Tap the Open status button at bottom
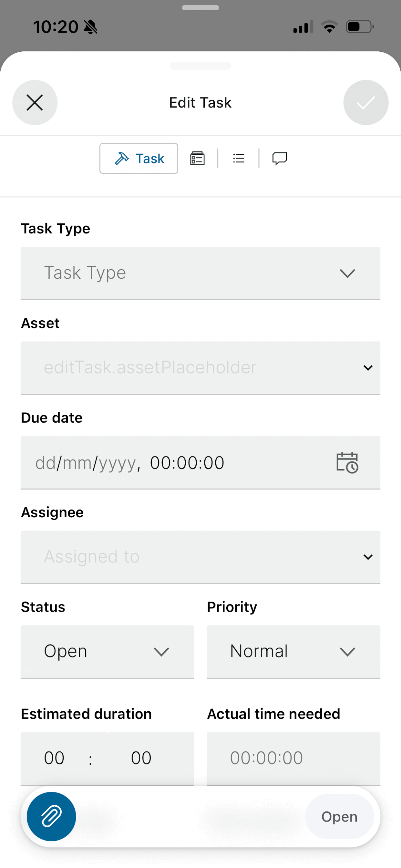This screenshot has height=868, width=401. (x=339, y=816)
